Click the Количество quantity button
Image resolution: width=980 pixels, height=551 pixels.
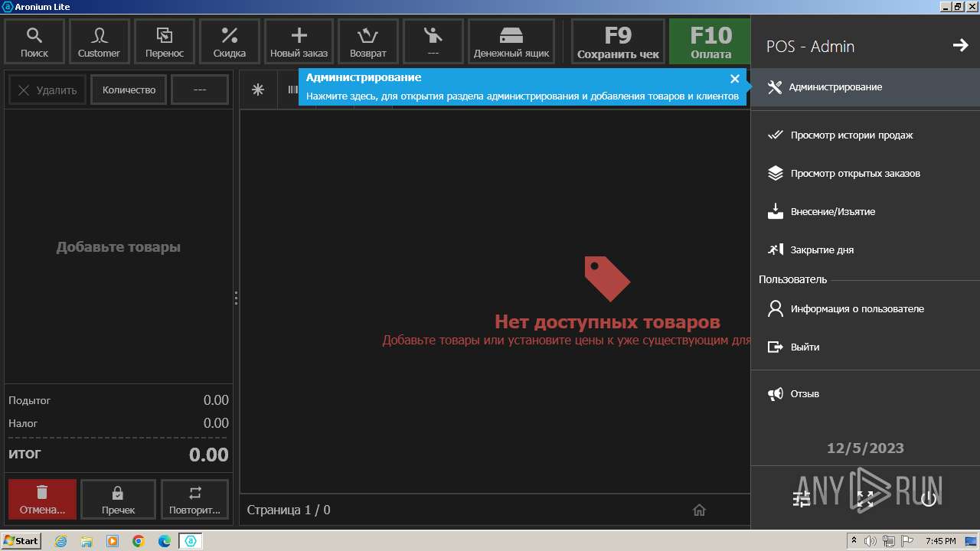129,90
